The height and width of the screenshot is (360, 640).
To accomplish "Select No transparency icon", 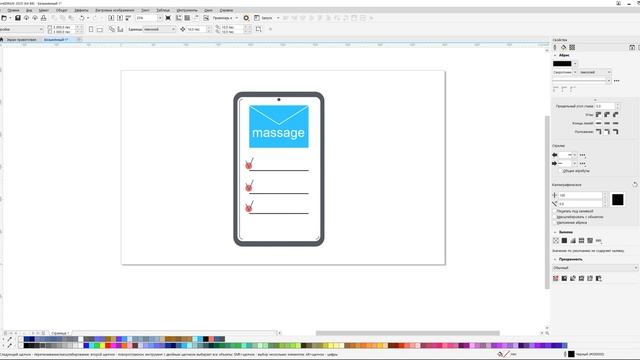I will [x=556, y=278].
